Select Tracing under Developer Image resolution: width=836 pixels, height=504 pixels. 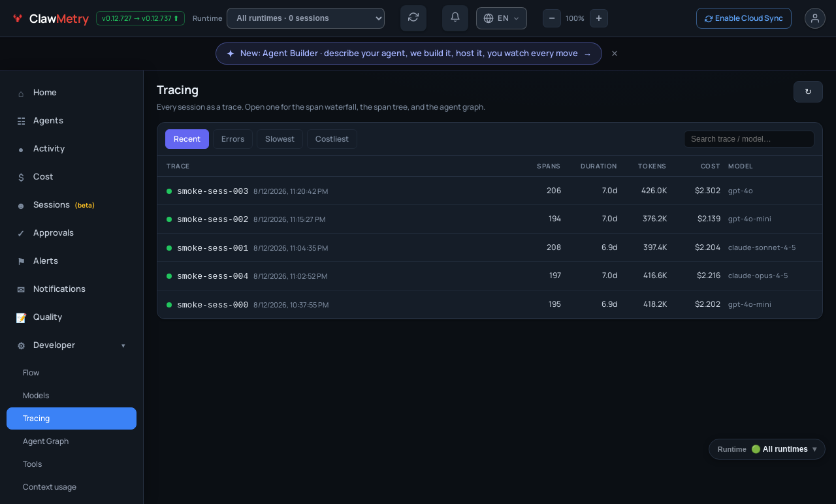(72, 418)
